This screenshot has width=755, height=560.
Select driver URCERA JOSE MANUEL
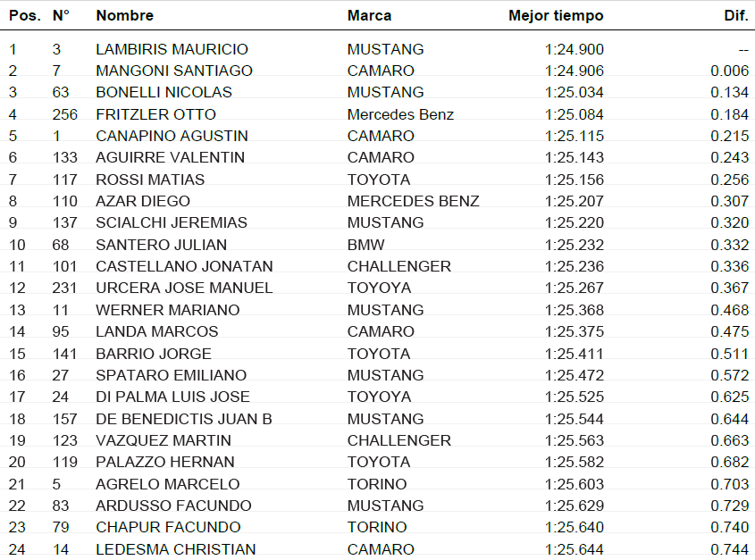[184, 288]
